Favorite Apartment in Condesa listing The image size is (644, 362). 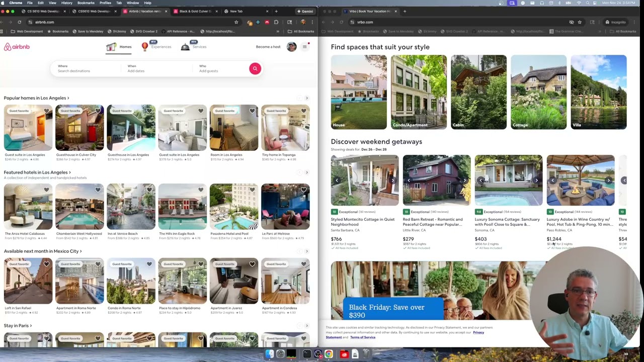[303, 264]
